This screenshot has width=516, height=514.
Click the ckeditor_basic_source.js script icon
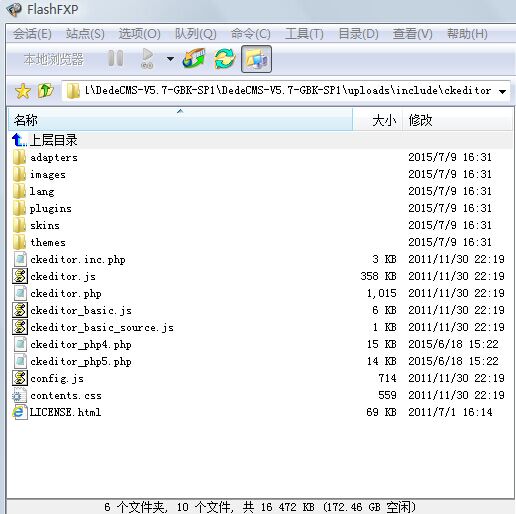point(20,327)
